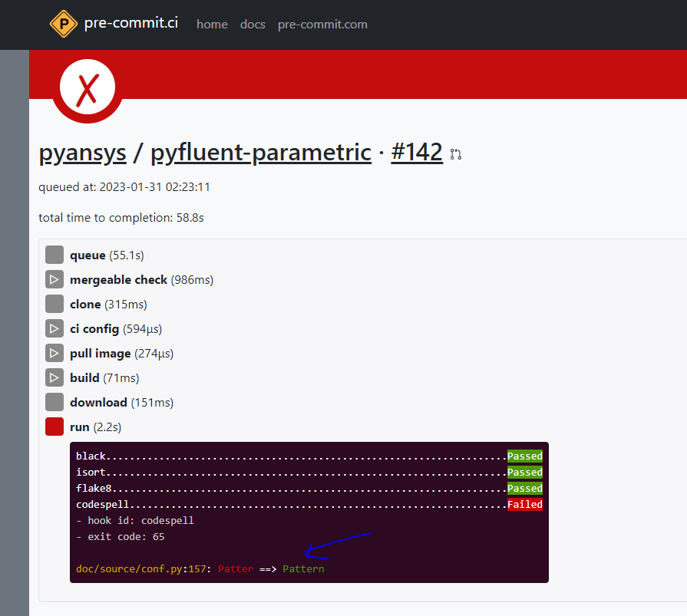Click the black hook name in output
Image resolution: width=687 pixels, height=616 pixels.
91,456
